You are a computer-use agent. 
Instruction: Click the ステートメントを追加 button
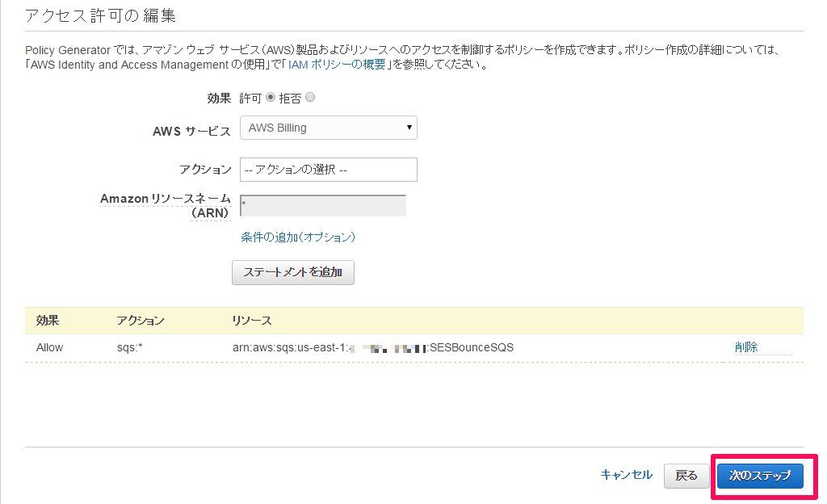(x=292, y=272)
